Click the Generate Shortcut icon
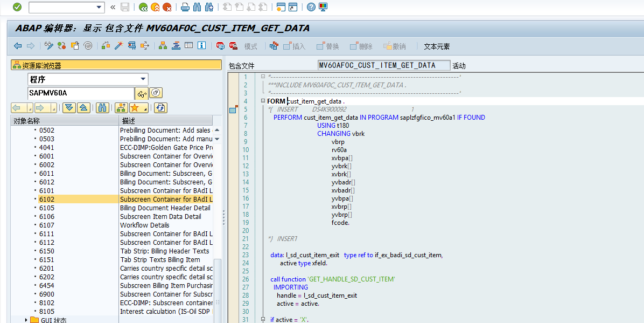The width and height of the screenshot is (644, 323). (293, 7)
